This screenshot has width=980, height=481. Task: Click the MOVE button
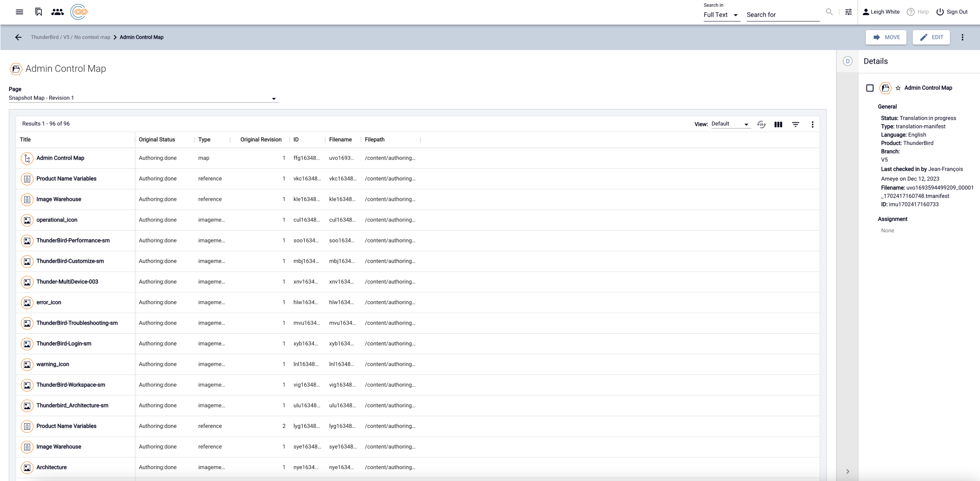[886, 37]
